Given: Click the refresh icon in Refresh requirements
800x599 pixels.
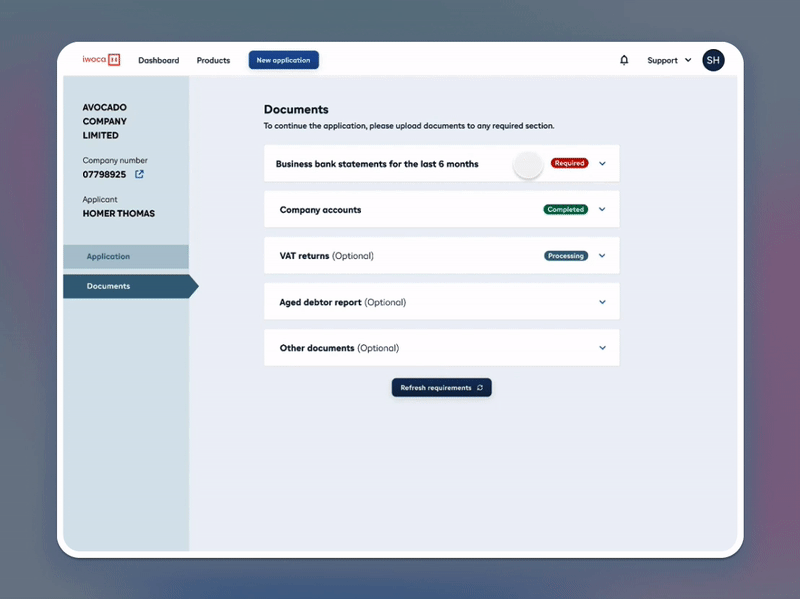Looking at the screenshot, I should (480, 388).
